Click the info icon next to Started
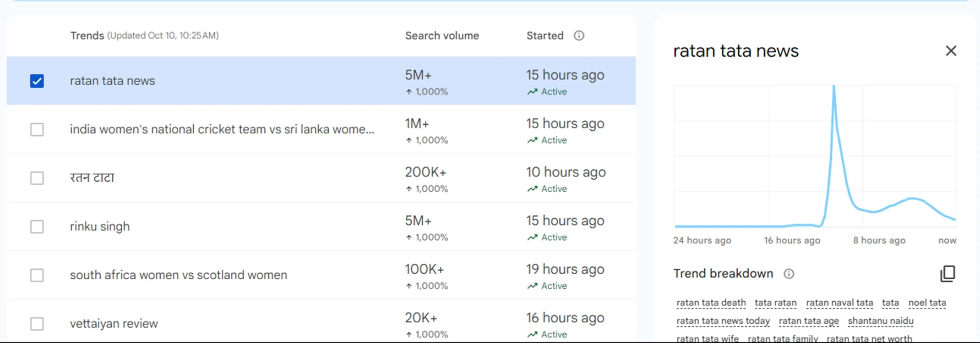Screen dimensions: 980x343 [x=579, y=36]
